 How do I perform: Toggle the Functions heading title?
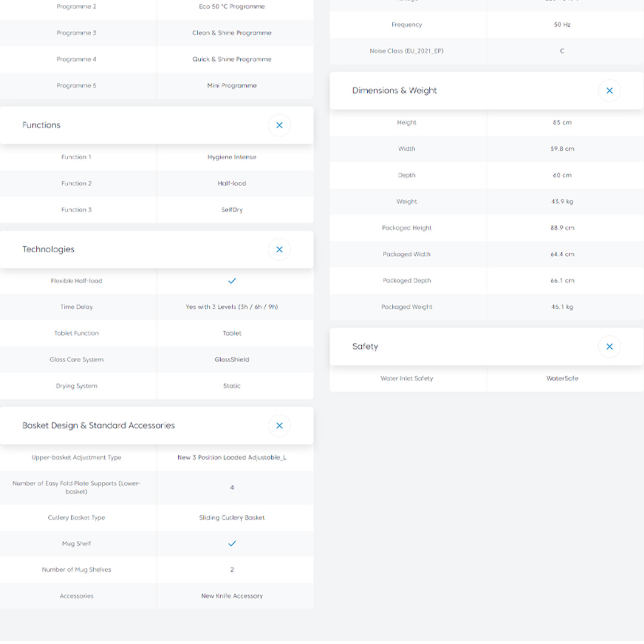(x=42, y=125)
